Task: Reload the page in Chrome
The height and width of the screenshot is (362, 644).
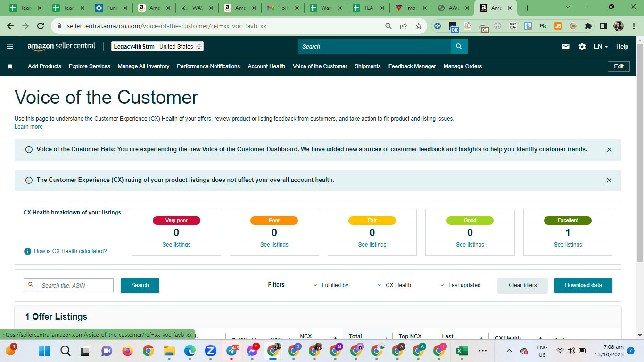Action: click(x=41, y=26)
